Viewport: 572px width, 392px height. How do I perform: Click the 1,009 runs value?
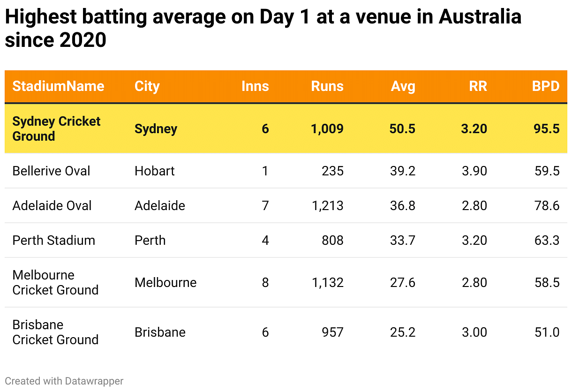click(x=327, y=128)
